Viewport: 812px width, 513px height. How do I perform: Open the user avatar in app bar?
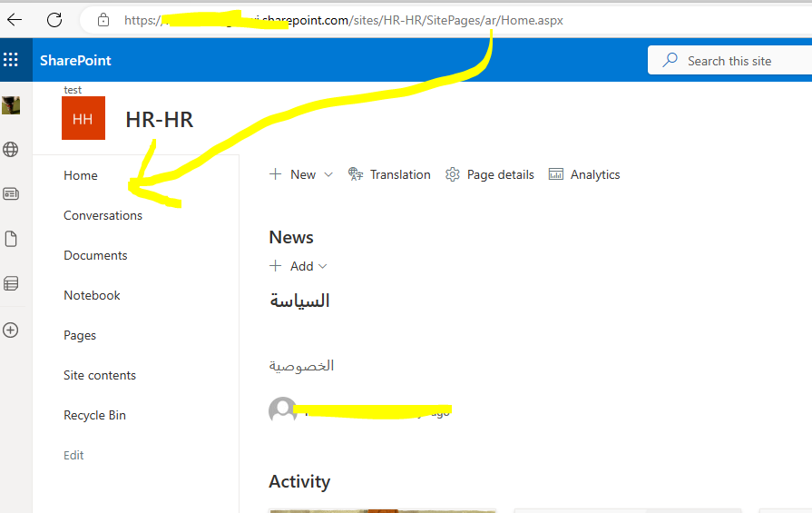(11, 105)
